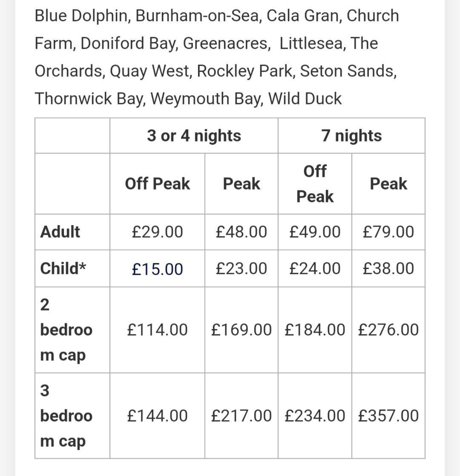Select the Adult £29.00 off-peak price cell

157,232
